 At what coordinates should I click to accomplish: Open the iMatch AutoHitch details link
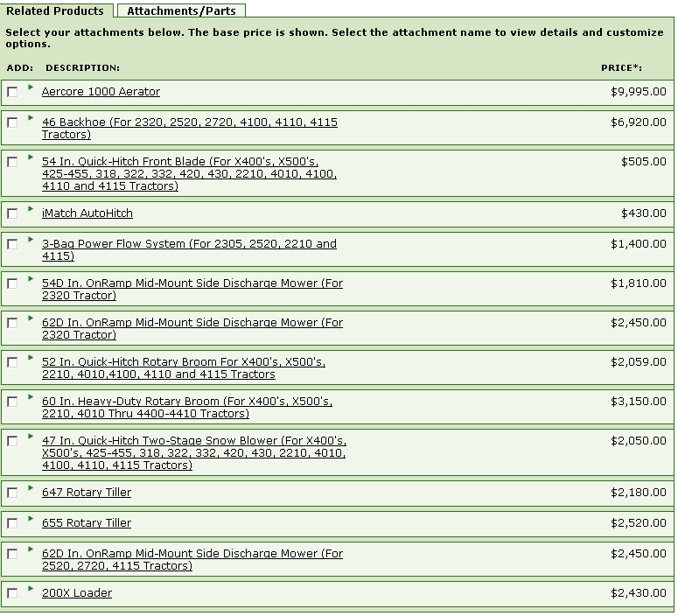pos(87,213)
